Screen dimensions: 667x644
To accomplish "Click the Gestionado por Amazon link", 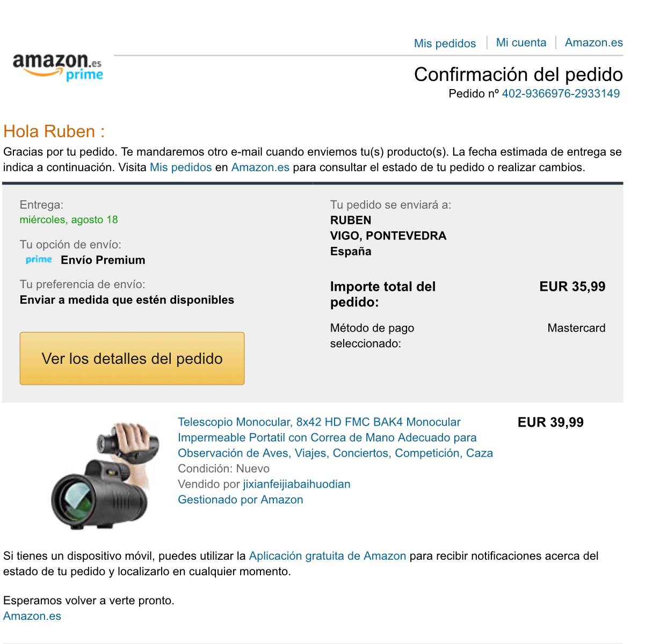I will [x=241, y=500].
